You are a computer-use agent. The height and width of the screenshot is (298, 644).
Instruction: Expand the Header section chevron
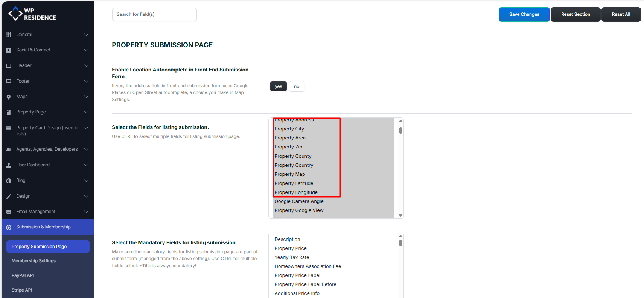point(86,65)
